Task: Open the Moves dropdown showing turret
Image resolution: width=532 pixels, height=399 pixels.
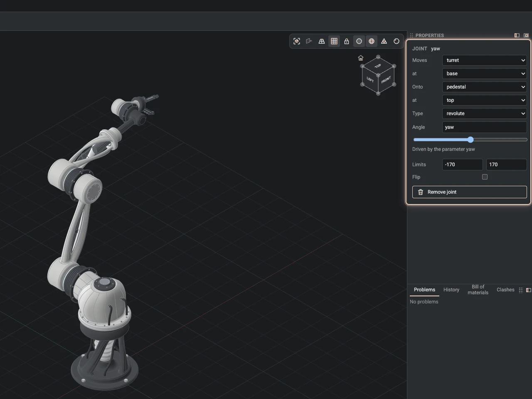Action: click(x=485, y=60)
